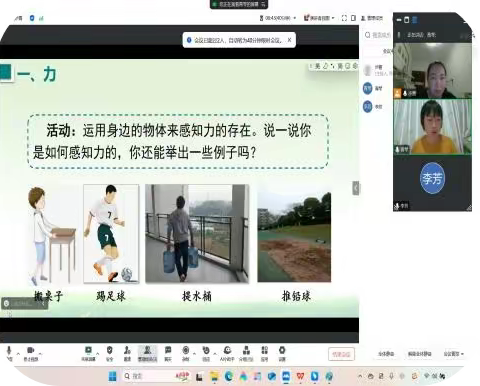Mute the microphone in the meeting toolbar
Image resolution: width=480 pixels, height=386 pixels.
click(x=9, y=350)
